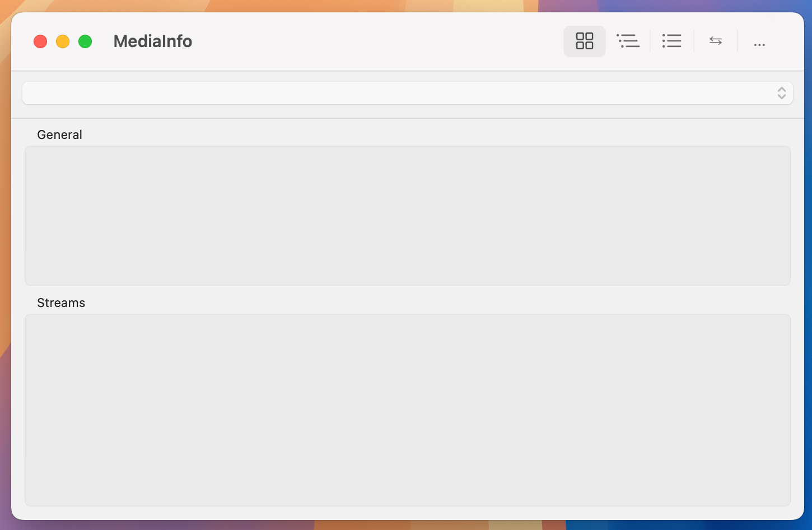Click the green zoom traffic light
This screenshot has height=530, width=812.
point(85,41)
